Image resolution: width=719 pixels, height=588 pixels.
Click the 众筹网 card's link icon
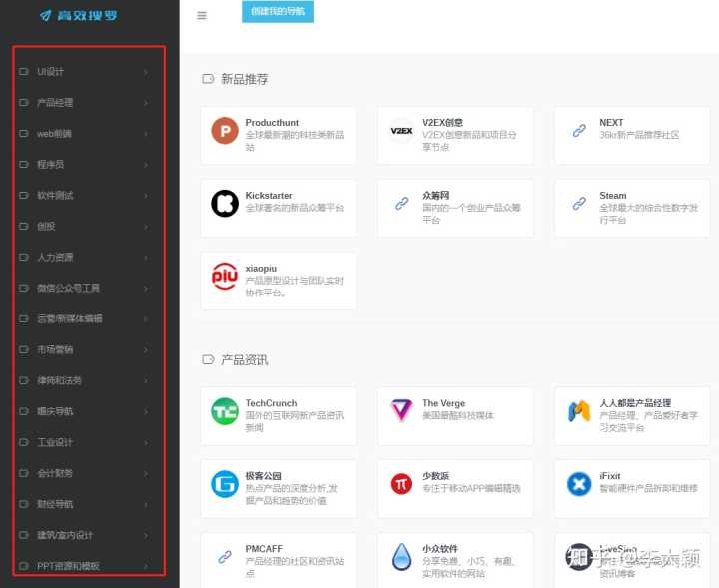click(401, 203)
